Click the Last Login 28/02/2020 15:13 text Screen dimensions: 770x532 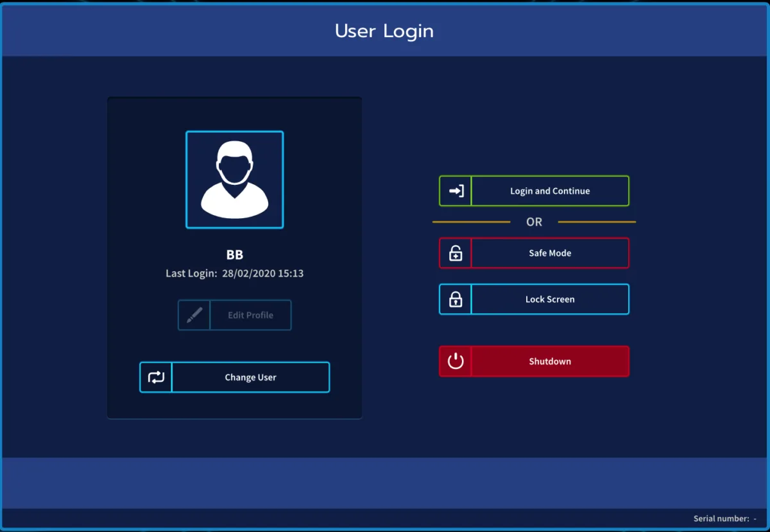coord(235,273)
